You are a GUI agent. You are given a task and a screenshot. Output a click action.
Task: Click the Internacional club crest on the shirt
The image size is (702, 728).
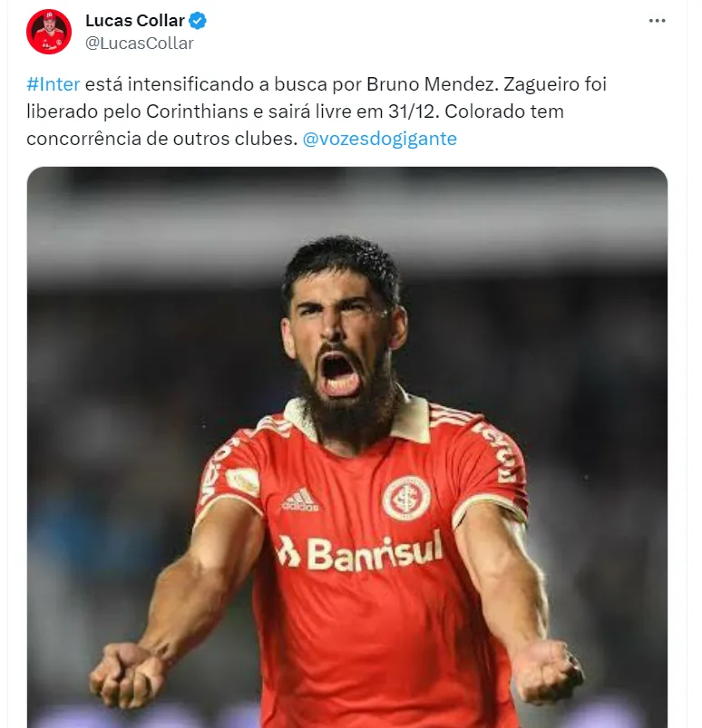[406, 498]
